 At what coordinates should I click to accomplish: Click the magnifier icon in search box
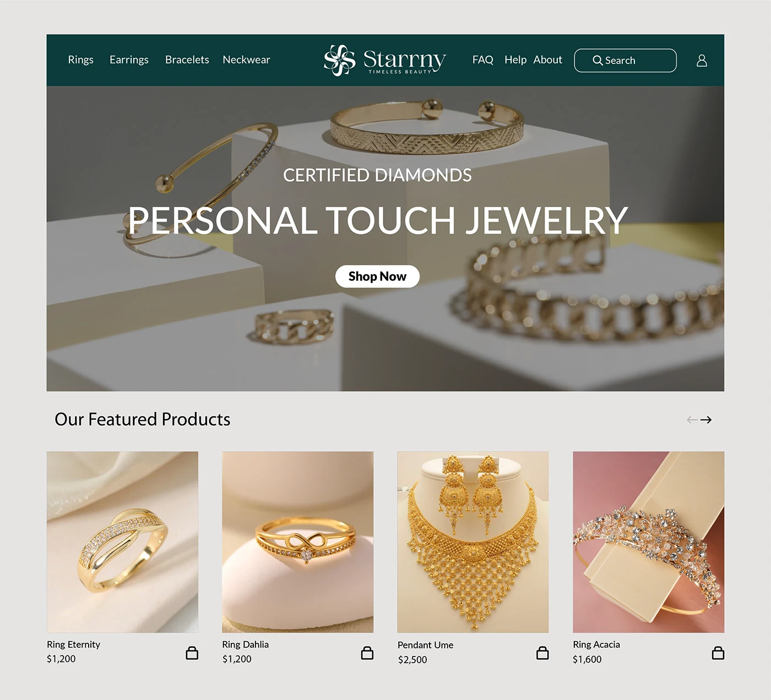[x=598, y=60]
